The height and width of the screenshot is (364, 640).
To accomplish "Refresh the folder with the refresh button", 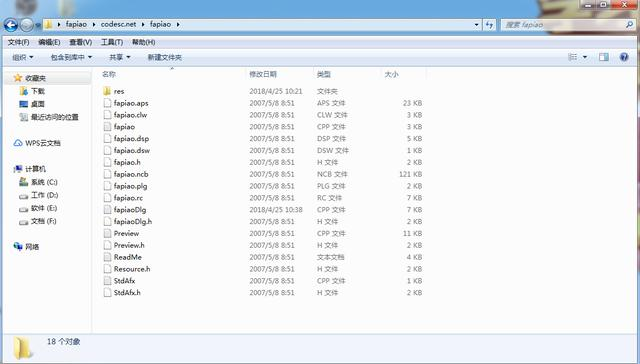I will (x=489, y=25).
